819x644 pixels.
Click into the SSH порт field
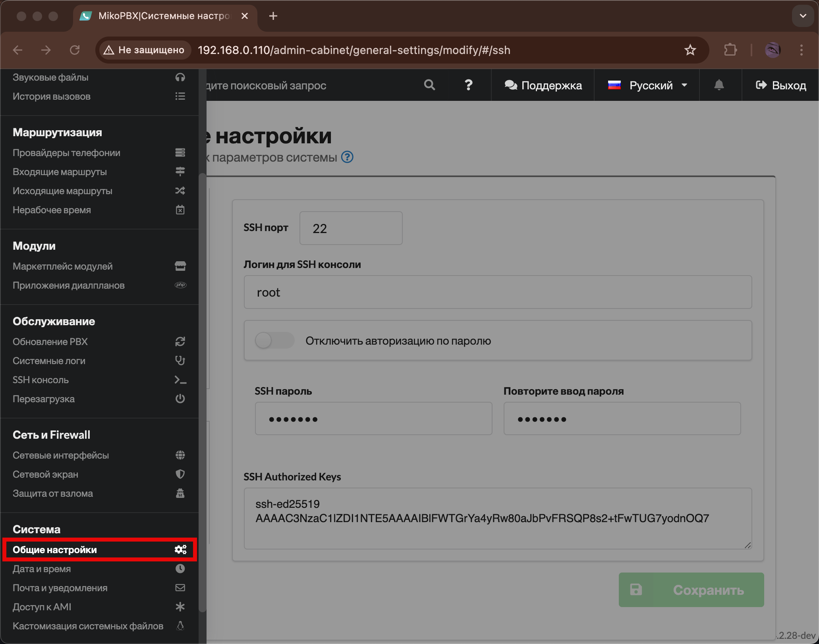[x=351, y=228]
